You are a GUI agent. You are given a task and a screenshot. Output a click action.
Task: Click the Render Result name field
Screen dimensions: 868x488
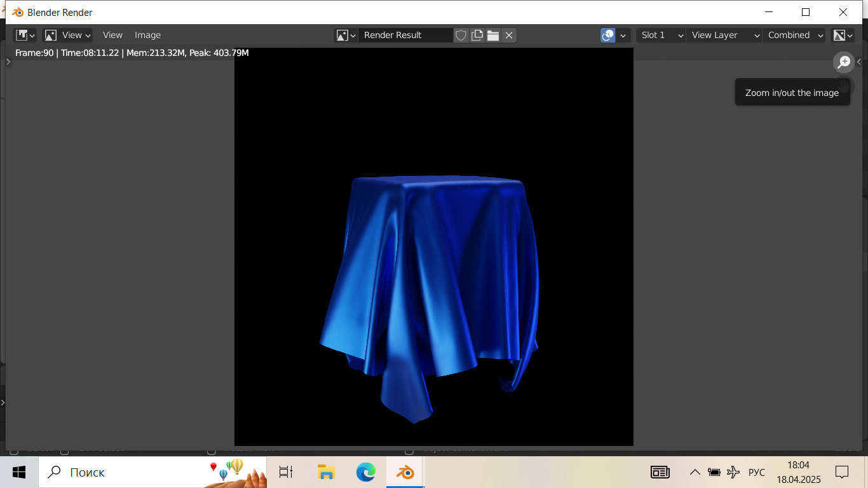(x=405, y=35)
